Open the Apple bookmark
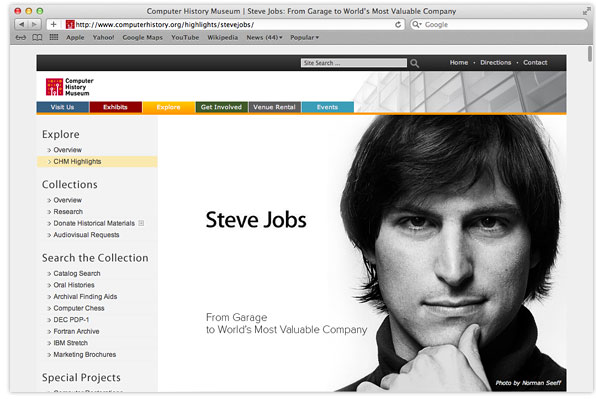This screenshot has width=596, height=399. coord(75,37)
